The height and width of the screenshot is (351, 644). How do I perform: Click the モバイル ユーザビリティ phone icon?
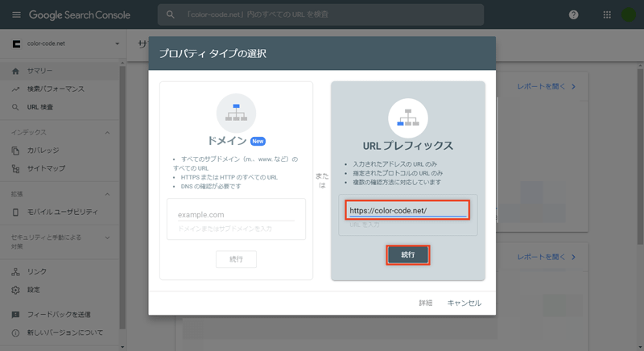15,213
